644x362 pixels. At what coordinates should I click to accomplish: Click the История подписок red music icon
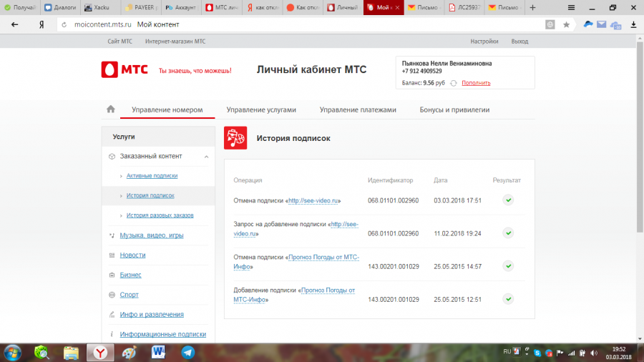(x=235, y=138)
